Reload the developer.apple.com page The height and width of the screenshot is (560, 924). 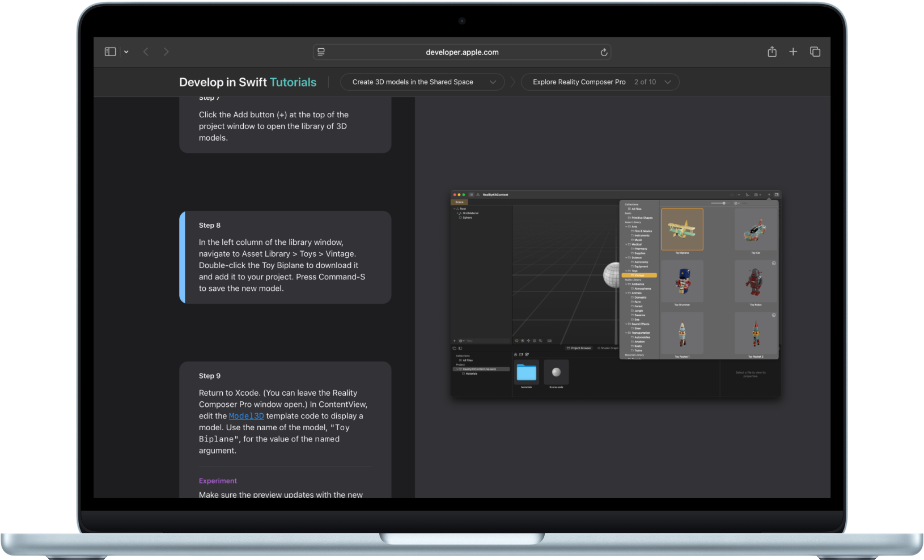[604, 52]
